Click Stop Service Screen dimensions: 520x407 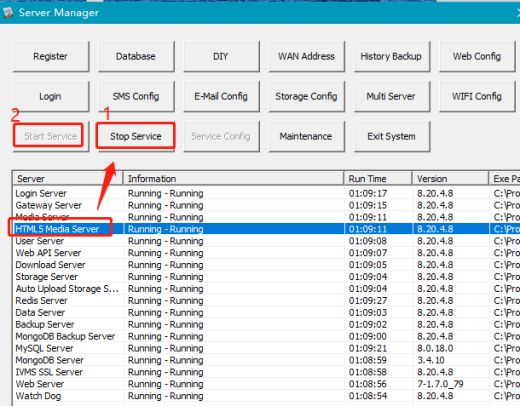point(136,136)
